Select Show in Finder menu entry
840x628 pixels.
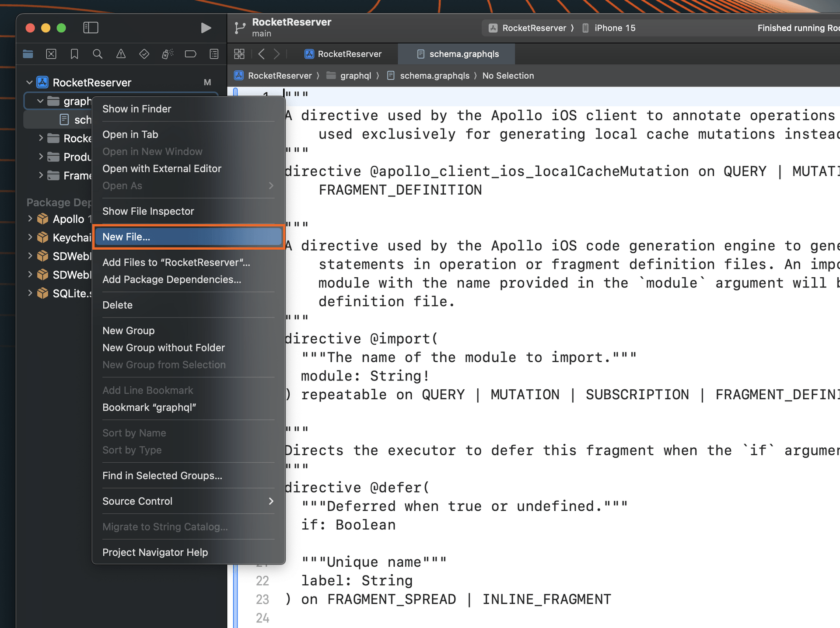[137, 109]
